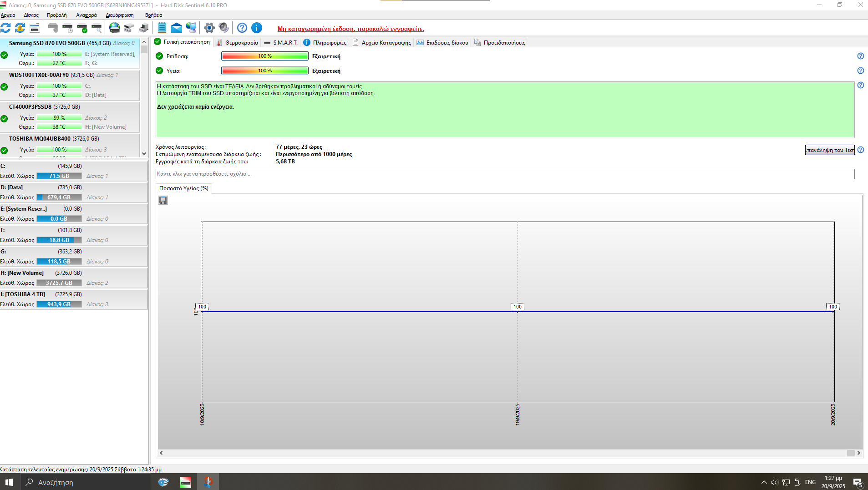Click the disk with green checkmark icon
868x490 pixels.
point(82,28)
